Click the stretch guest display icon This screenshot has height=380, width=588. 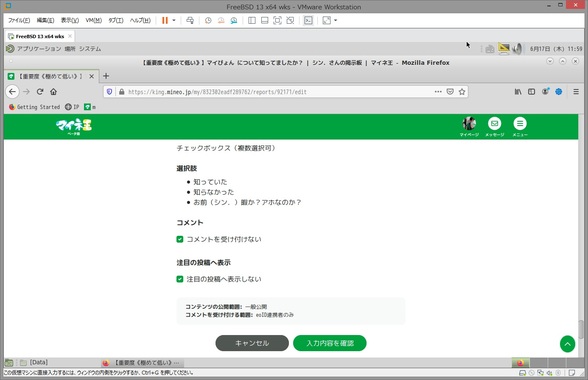tap(327, 20)
